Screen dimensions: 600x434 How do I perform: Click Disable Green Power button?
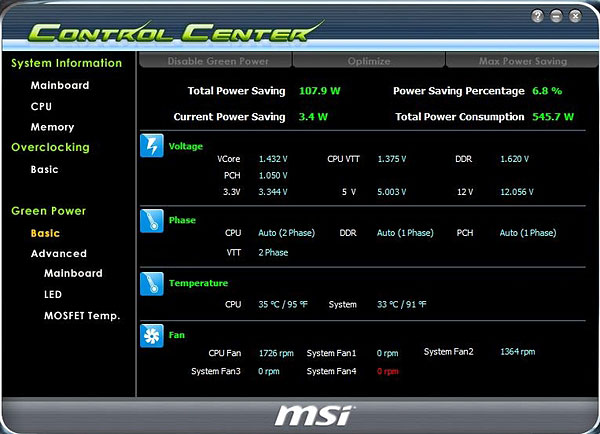tap(216, 61)
